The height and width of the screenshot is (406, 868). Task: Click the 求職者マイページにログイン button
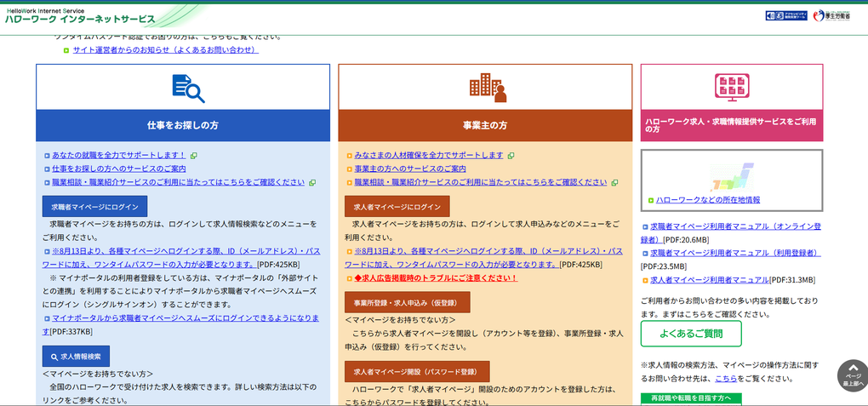click(x=94, y=207)
